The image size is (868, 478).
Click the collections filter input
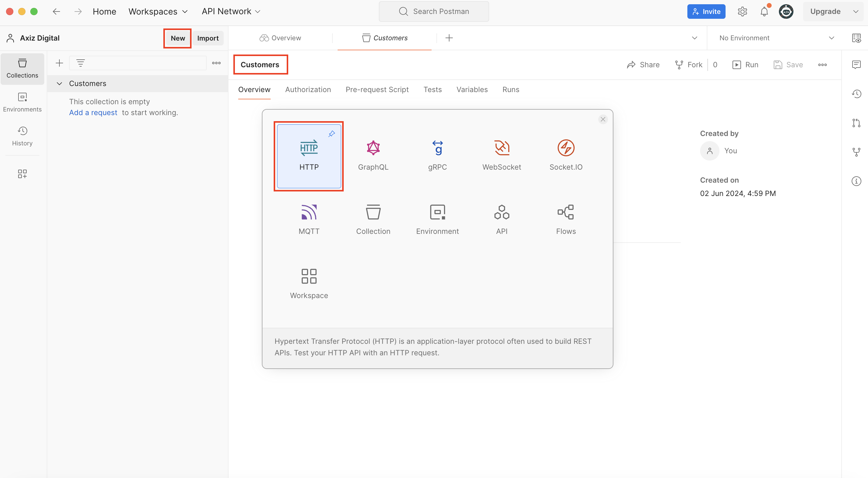[138, 63]
